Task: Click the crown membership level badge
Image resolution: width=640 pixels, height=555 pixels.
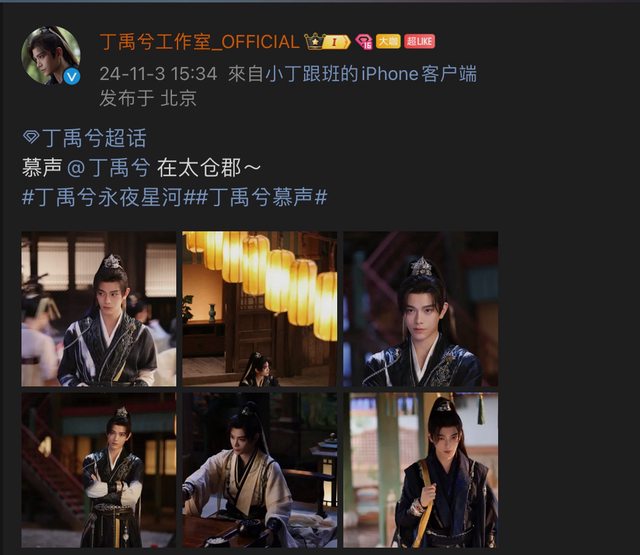Action: pyautogui.click(x=327, y=42)
